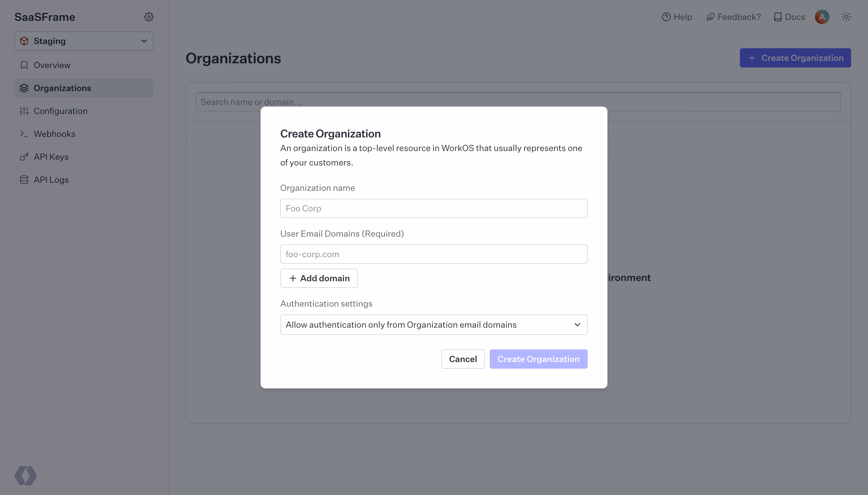Submit dialog's Create Organization button
868x495 pixels.
click(x=538, y=359)
